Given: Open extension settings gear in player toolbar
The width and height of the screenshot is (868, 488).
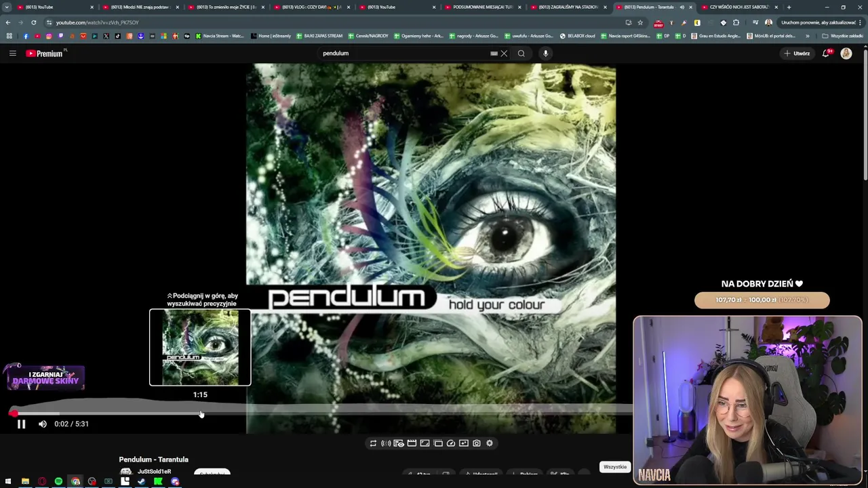Looking at the screenshot, I should (490, 443).
